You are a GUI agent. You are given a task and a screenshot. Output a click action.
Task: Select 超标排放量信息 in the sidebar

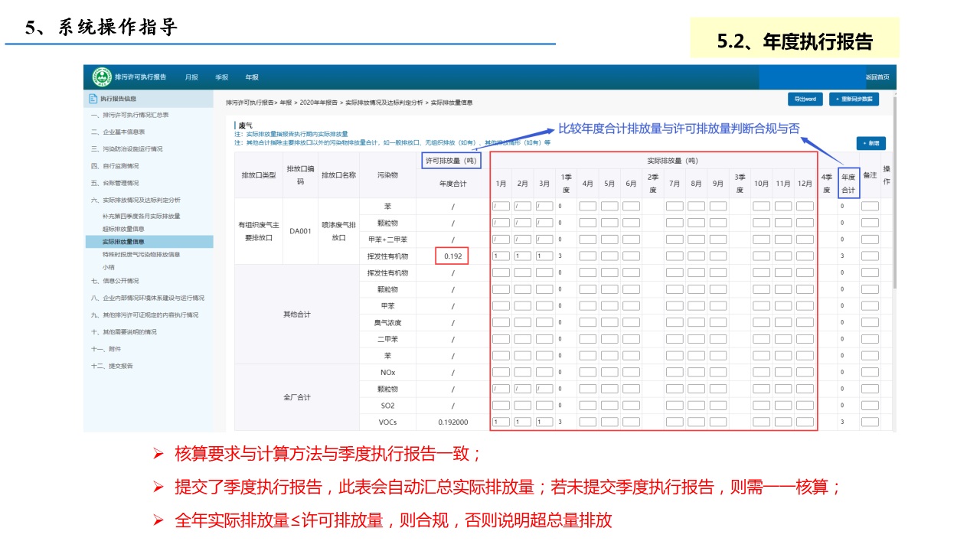(x=123, y=229)
